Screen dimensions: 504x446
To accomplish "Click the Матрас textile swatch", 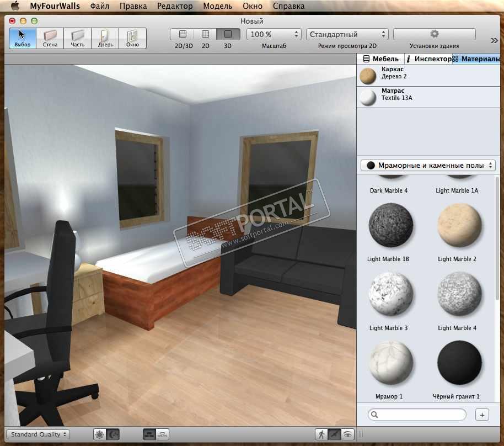I will [368, 97].
